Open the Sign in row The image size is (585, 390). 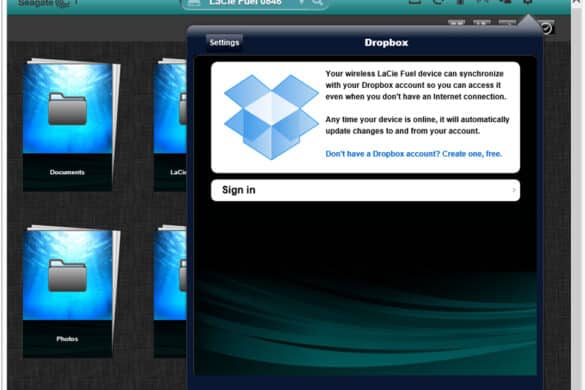click(x=365, y=190)
